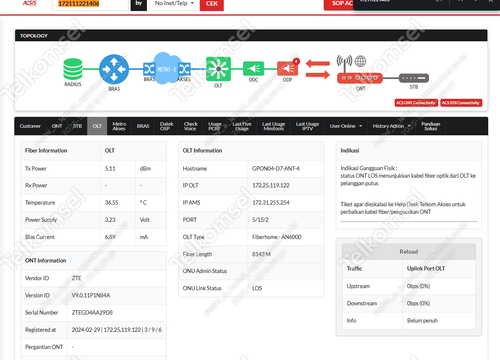The image size is (500, 360).
Task: Open the Last Usage IPTV tab
Action: pos(307,126)
